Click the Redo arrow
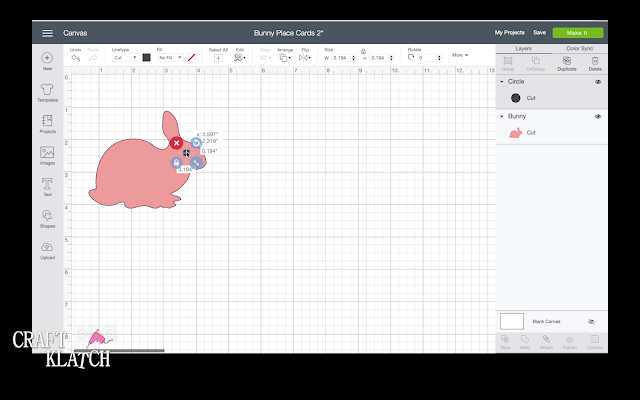This screenshot has width=640, height=400. click(x=93, y=58)
